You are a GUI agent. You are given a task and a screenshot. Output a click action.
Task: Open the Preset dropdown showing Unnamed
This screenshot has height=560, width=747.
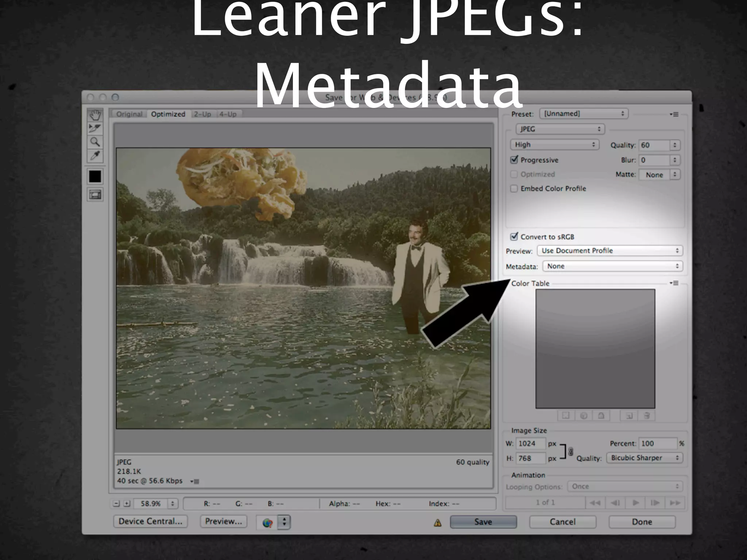coord(584,114)
